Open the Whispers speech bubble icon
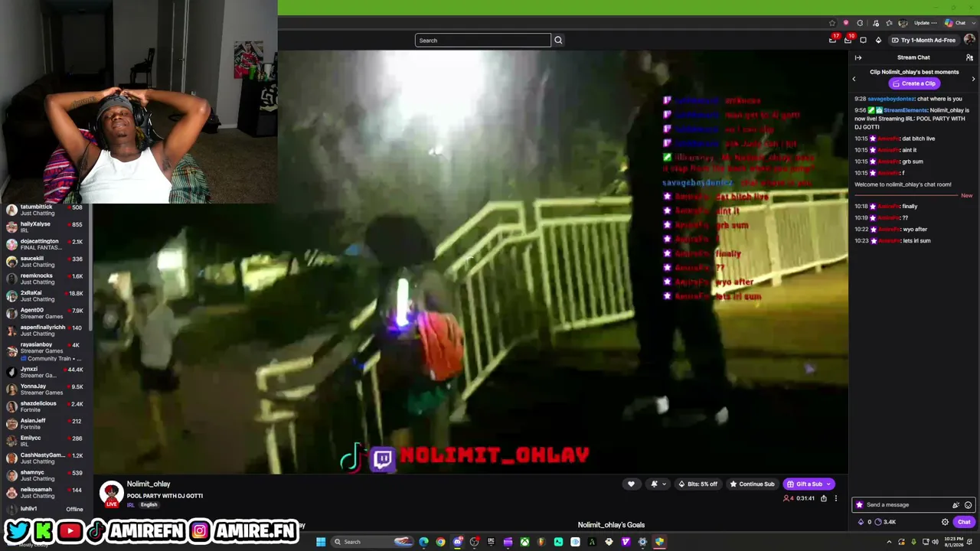Viewport: 980px width, 551px height. tap(863, 40)
